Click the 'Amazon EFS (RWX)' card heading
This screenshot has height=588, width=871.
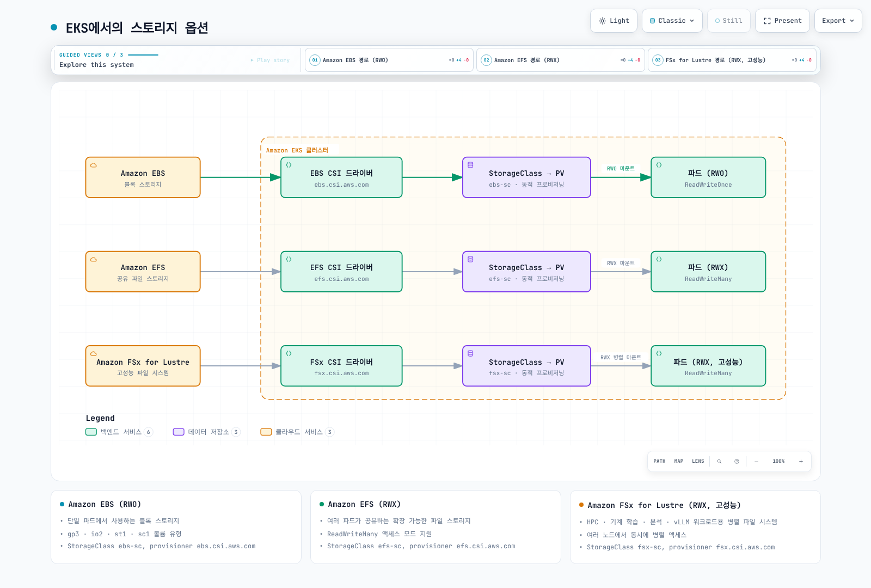click(364, 504)
